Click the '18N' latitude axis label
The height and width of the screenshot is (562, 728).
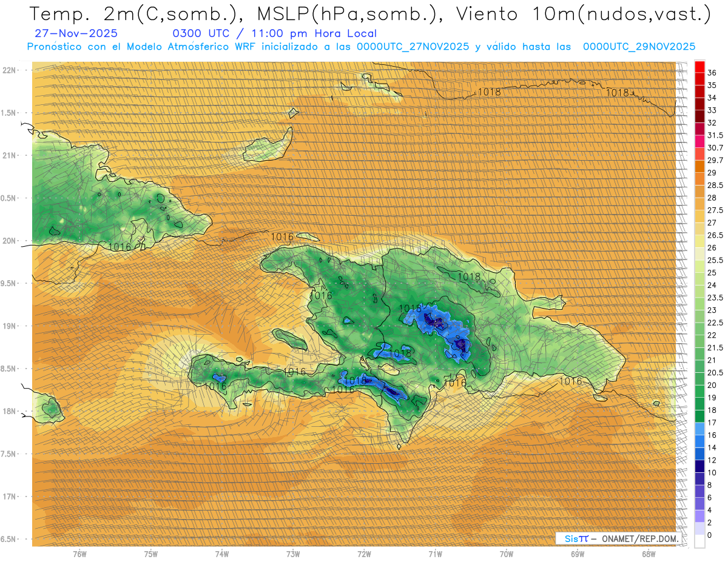tap(9, 411)
